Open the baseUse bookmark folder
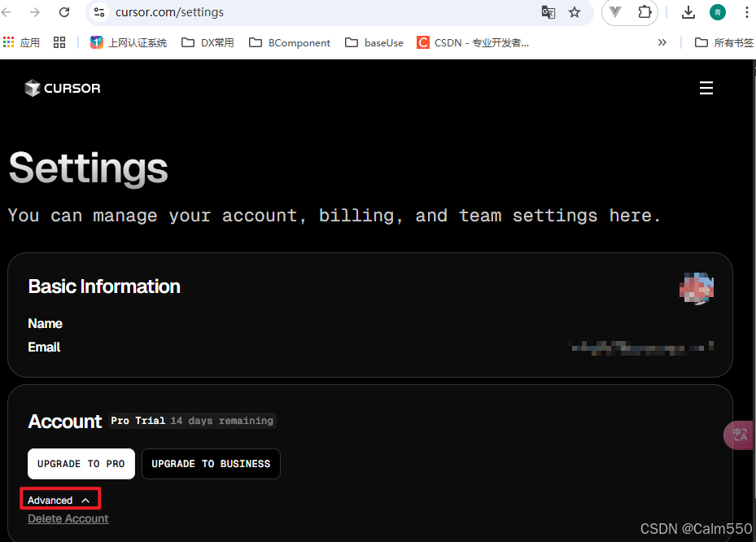The image size is (756, 542). (374, 42)
